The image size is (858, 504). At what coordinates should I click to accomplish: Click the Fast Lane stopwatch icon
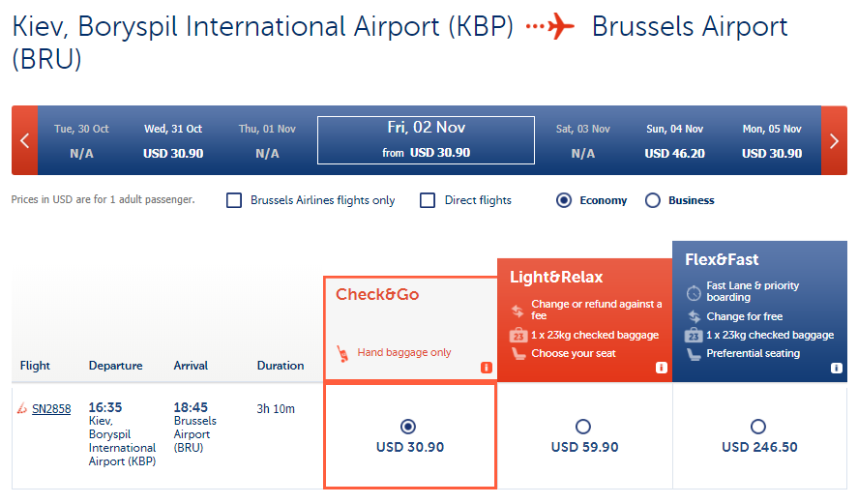pyautogui.click(x=693, y=291)
